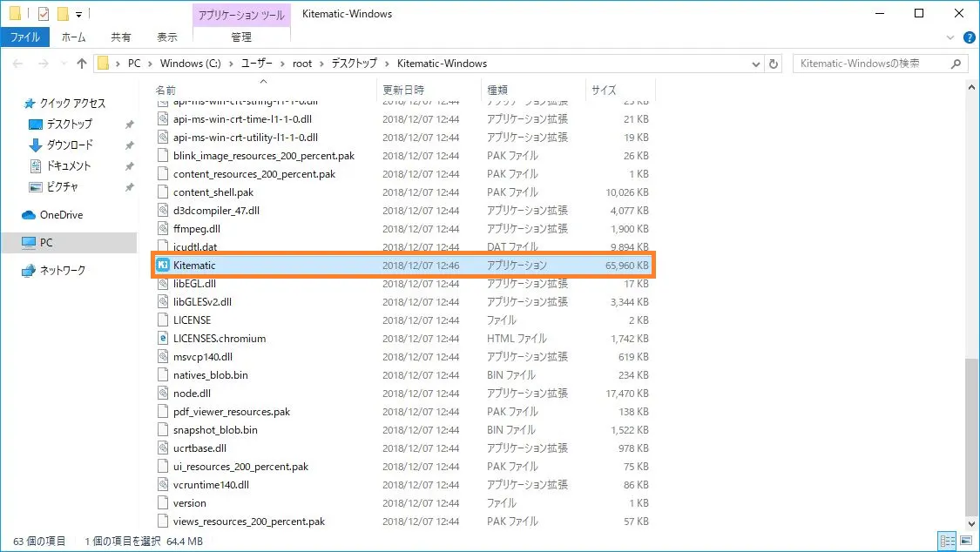980x552 pixels.
Task: Click the アプリケーション ツール tab header
Action: [241, 14]
